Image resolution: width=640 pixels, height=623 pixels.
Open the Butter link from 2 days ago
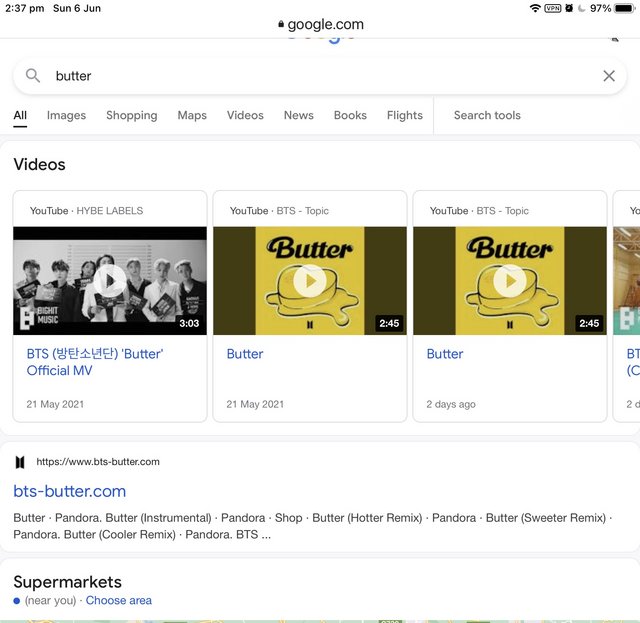[x=444, y=354]
